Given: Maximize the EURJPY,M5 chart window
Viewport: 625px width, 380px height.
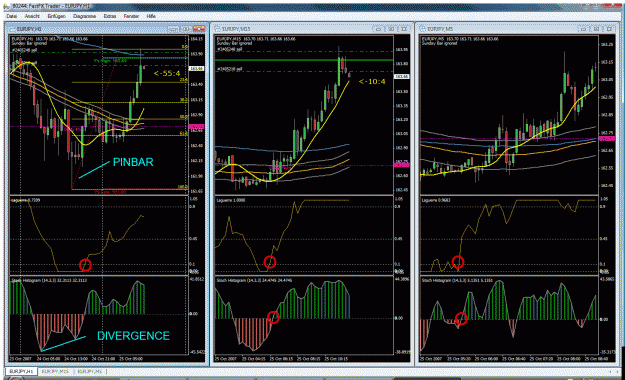Looking at the screenshot, I should point(596,29).
